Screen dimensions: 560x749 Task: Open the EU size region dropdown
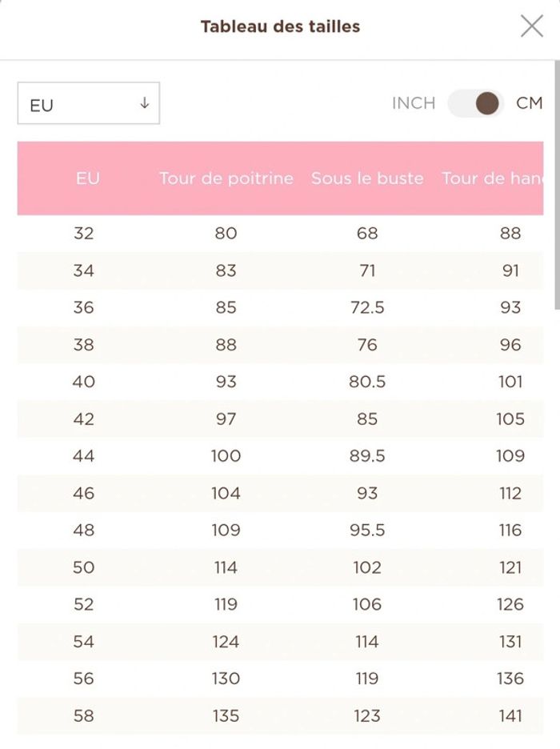89,103
